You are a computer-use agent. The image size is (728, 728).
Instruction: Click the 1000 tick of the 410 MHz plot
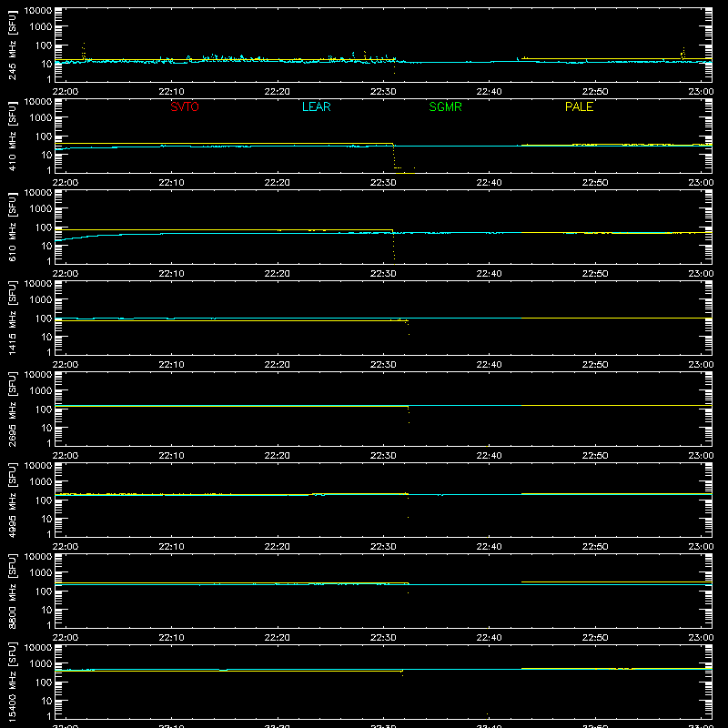point(41,117)
